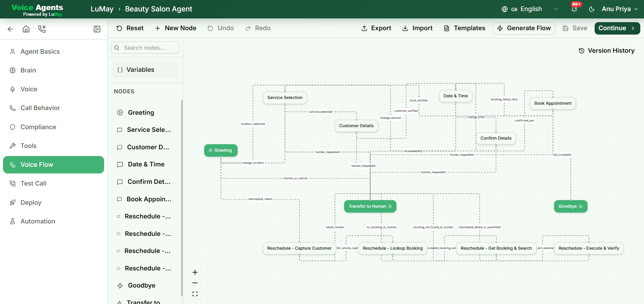Viewport: 644px width, 304px height.
Task: Click the incoming call phone icon
Action: click(x=42, y=29)
